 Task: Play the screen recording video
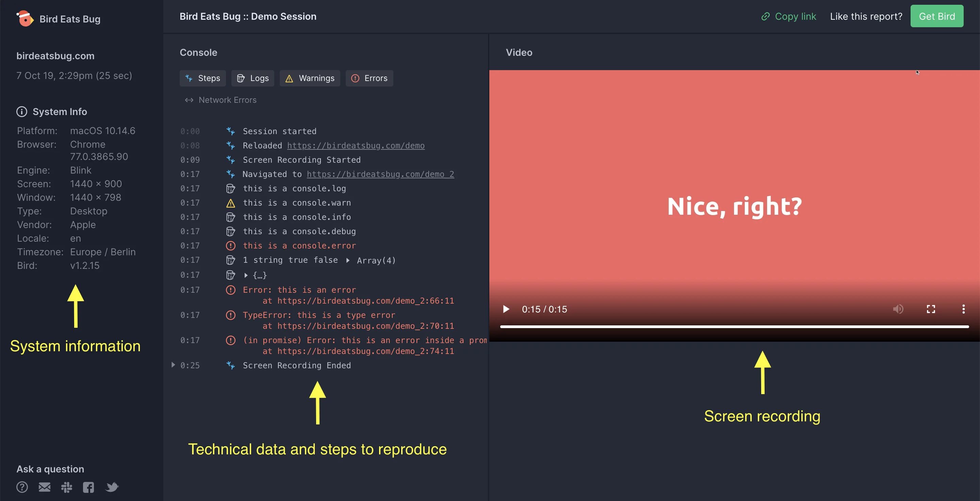point(505,309)
